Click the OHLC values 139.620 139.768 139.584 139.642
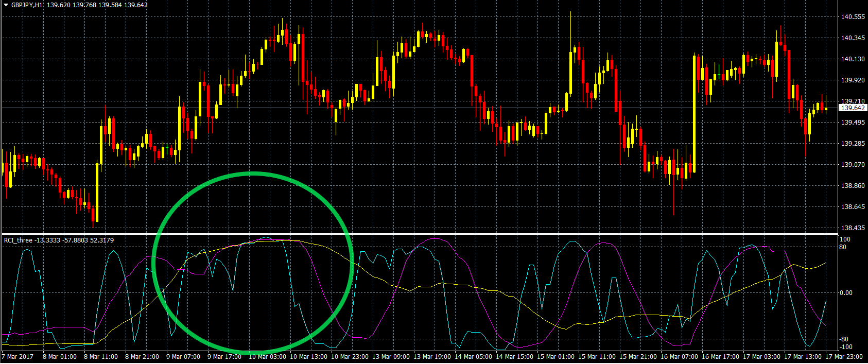Viewport: 868px width, 364px height. click(x=97, y=5)
